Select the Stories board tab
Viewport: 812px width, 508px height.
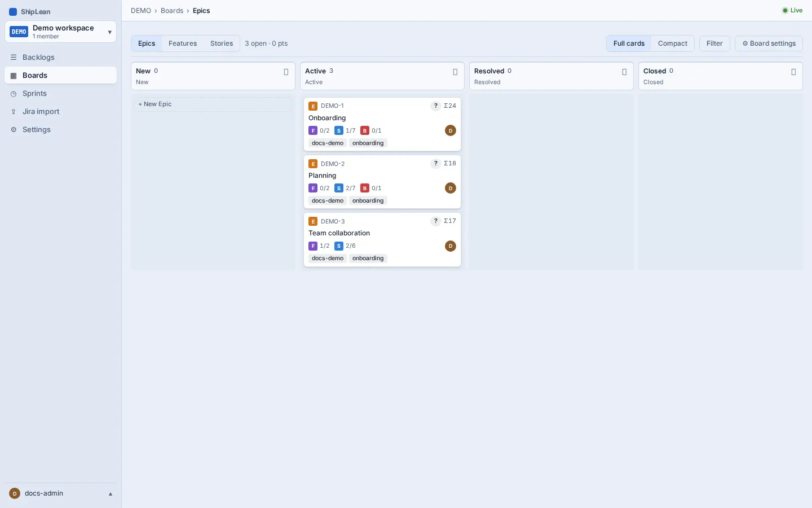(x=222, y=43)
